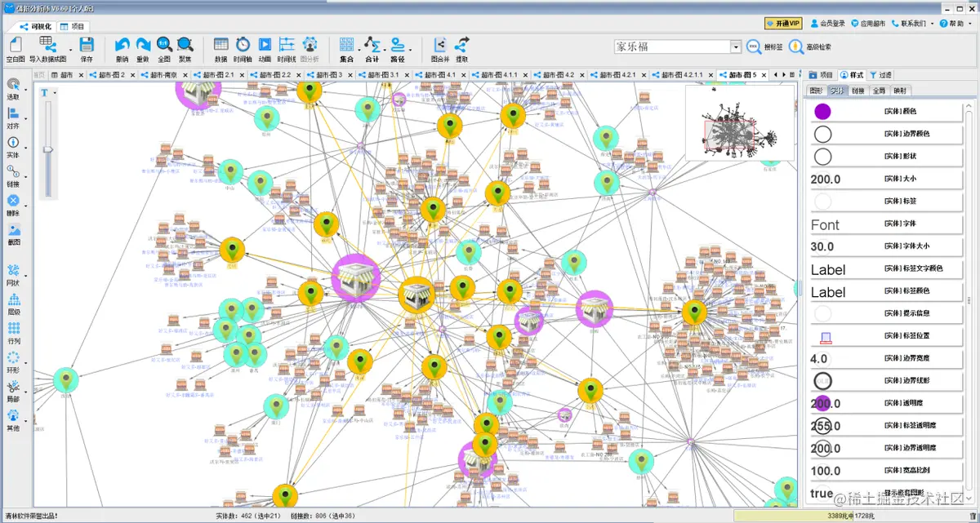Expand the 路径 dropdown arrow
This screenshot has width=980, height=523.
[x=411, y=49]
